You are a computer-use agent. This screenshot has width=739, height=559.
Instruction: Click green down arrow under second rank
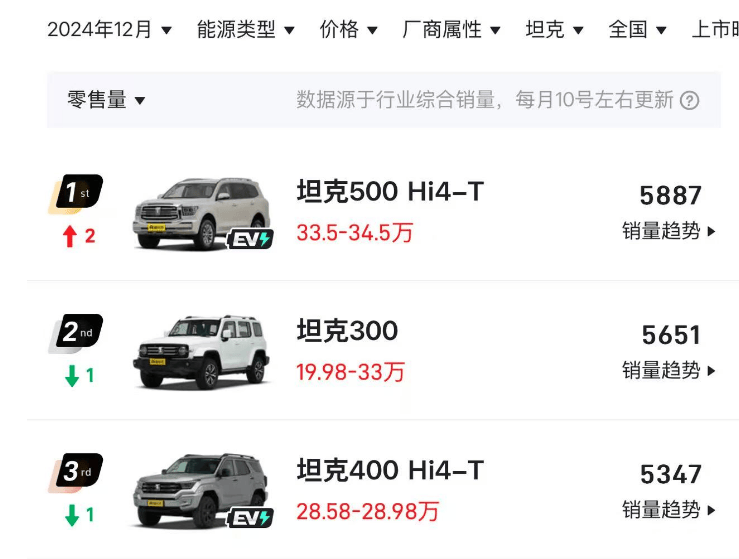(71, 376)
